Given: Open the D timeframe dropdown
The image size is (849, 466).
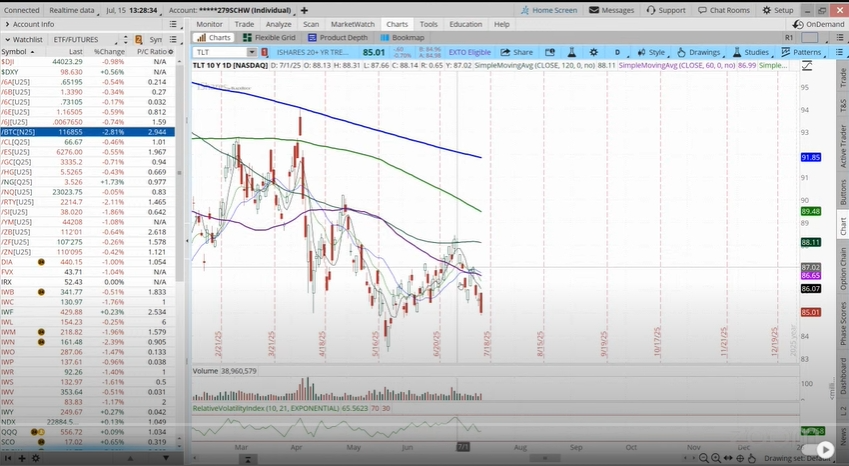Looking at the screenshot, I should [x=617, y=52].
